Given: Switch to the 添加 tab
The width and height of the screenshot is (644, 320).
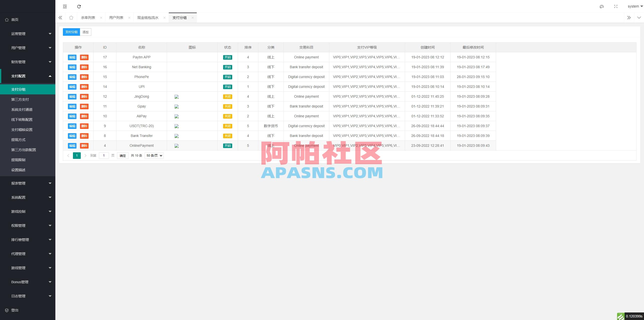Looking at the screenshot, I should coord(85,32).
